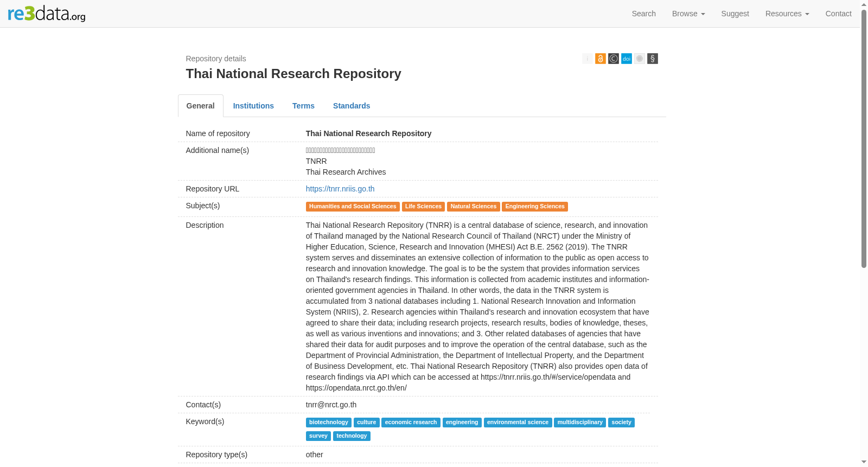This screenshot has width=868, height=467.
Task: Switch to the Terms tab
Action: [x=303, y=106]
